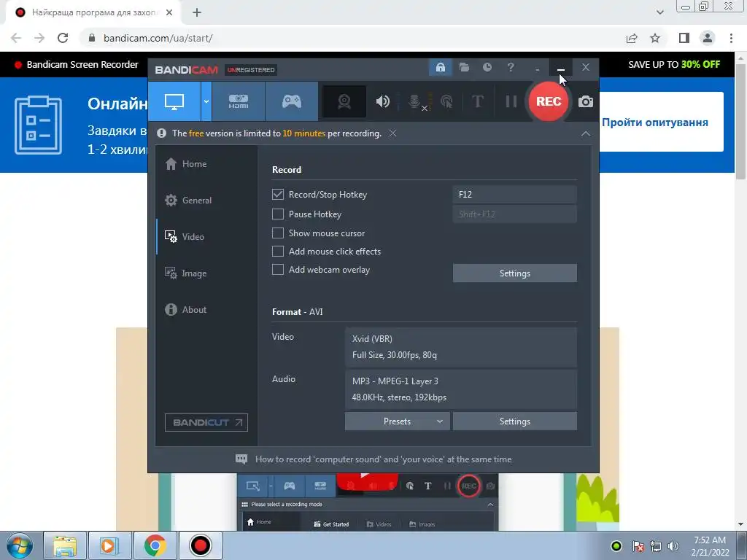The height and width of the screenshot is (560, 747).
Task: Open the Presets dropdown
Action: (x=398, y=421)
